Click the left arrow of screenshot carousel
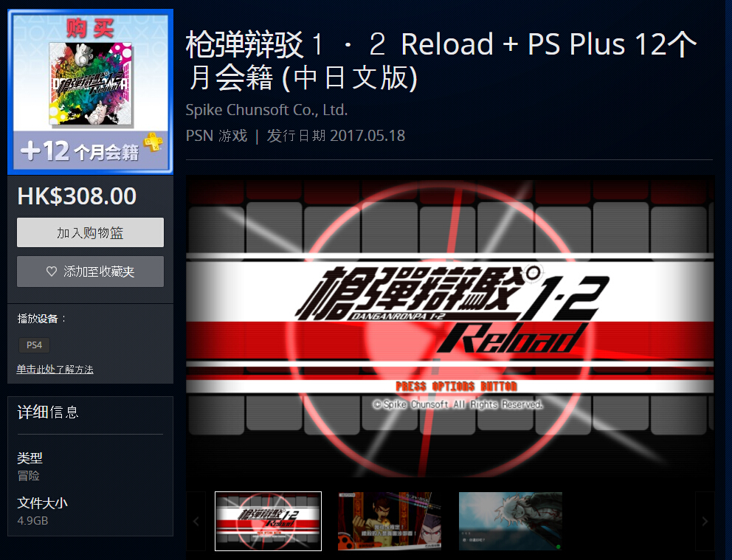This screenshot has width=732, height=560. (x=196, y=522)
